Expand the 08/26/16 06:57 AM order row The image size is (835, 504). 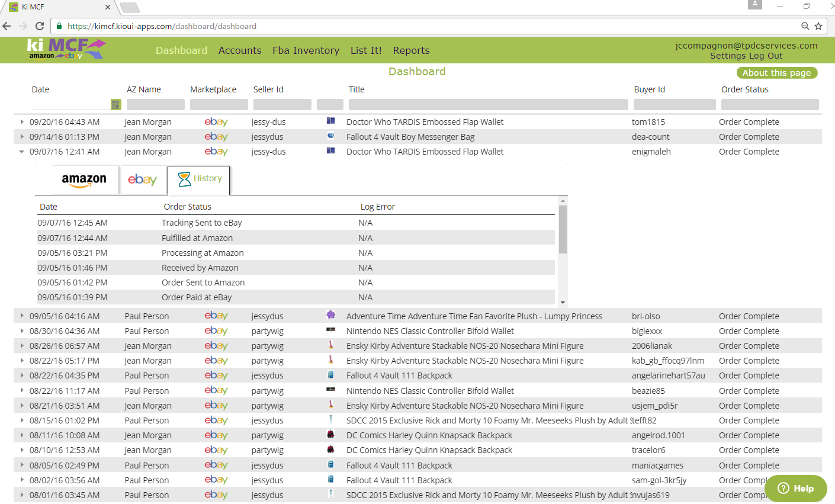point(22,346)
